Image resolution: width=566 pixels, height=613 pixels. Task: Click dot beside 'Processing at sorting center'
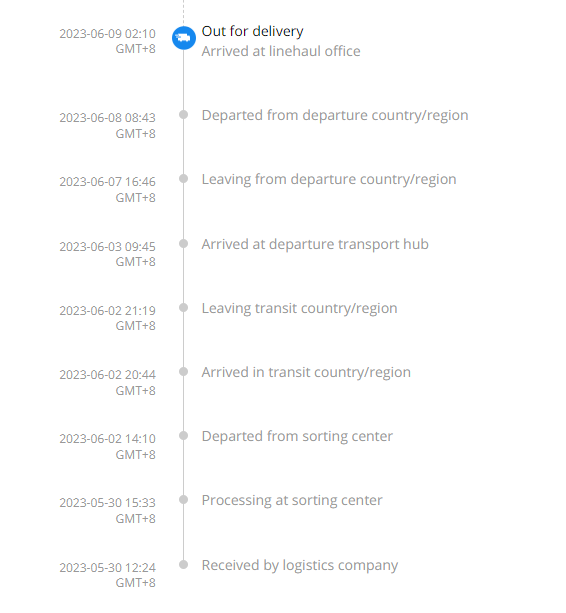(x=183, y=500)
